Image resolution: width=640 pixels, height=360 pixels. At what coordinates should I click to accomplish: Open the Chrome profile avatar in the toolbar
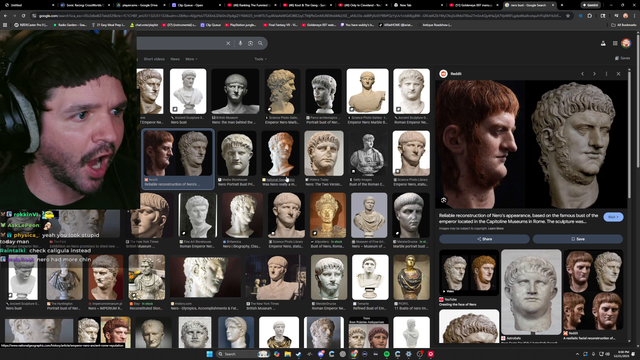(x=625, y=16)
